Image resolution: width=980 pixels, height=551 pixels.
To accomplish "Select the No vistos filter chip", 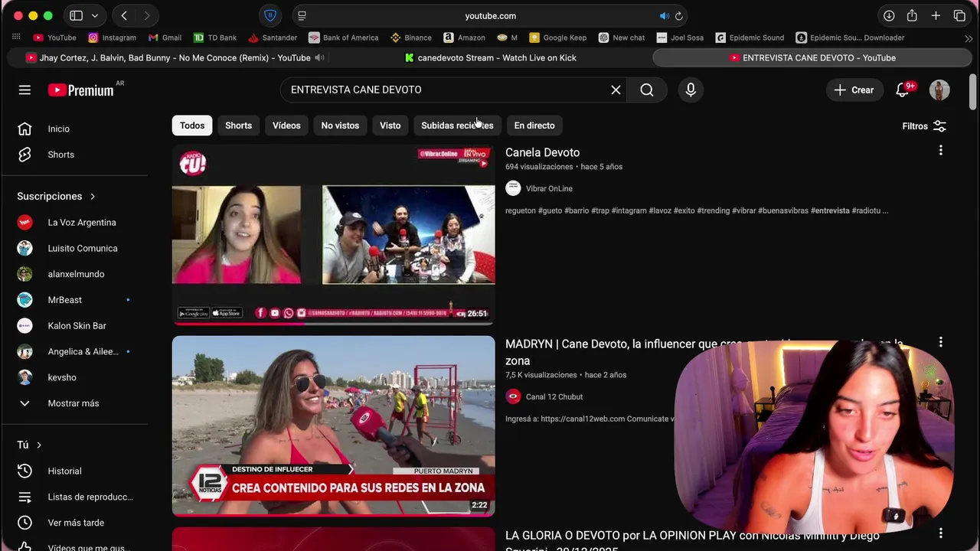I will point(340,126).
